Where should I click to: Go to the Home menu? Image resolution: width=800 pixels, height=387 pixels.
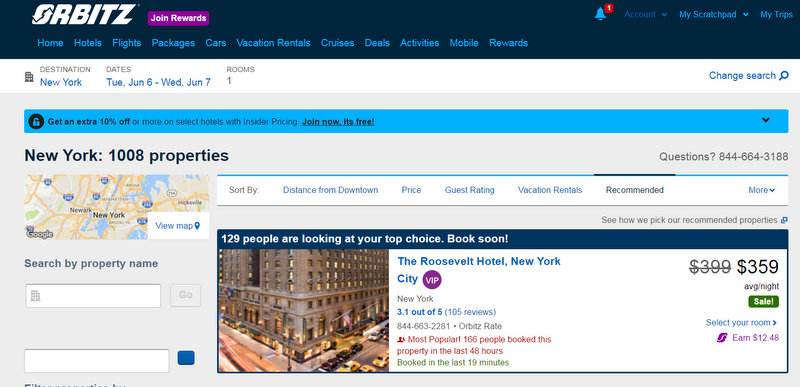point(50,43)
